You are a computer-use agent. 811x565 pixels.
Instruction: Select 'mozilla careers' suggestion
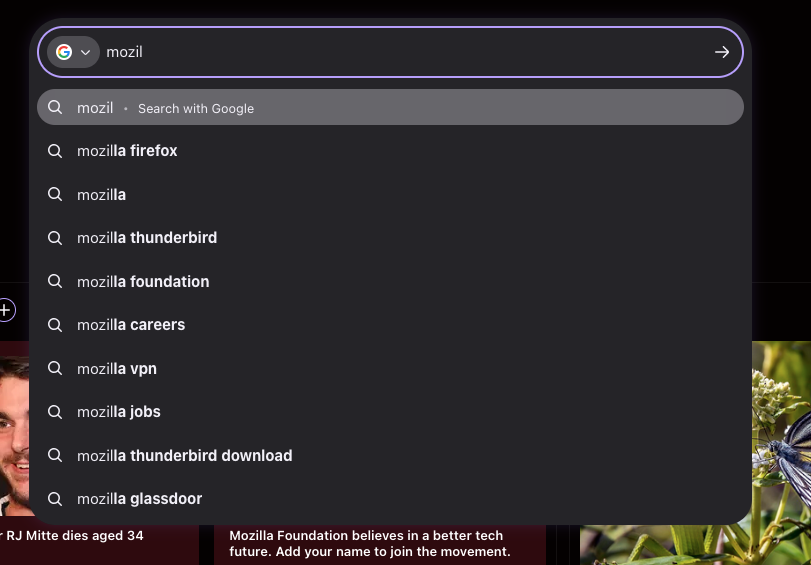pyautogui.click(x=391, y=325)
